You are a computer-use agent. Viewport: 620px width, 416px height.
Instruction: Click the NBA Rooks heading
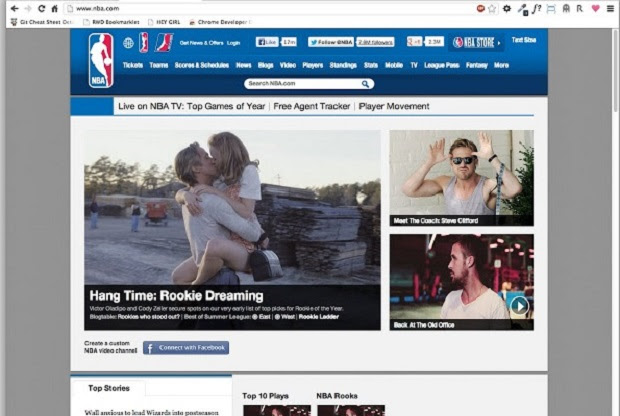pos(337,396)
